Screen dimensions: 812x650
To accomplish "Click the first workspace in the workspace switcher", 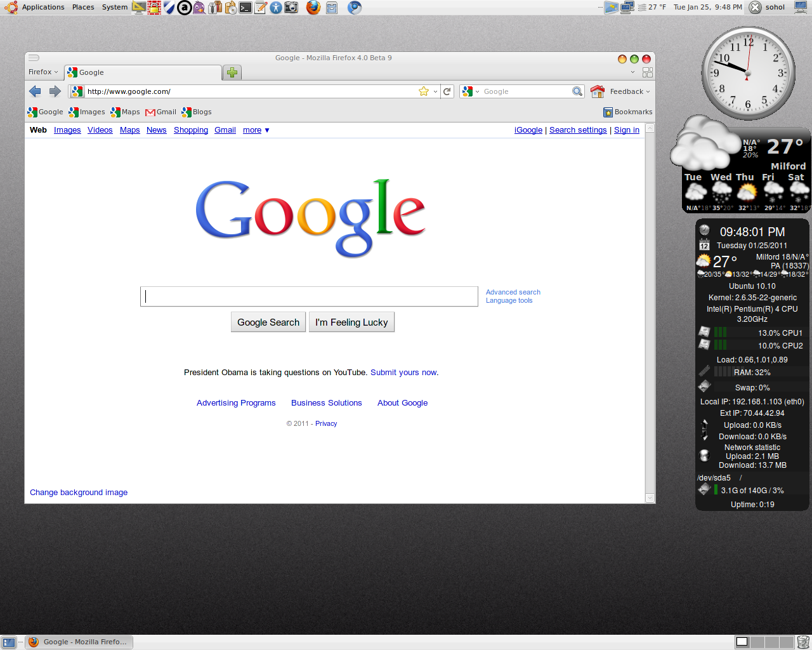I will click(x=742, y=642).
